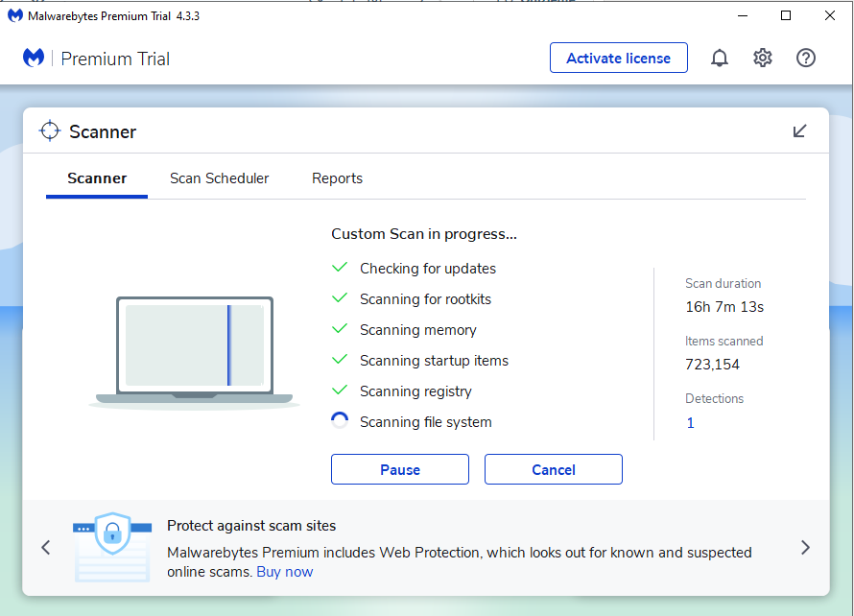Screen dimensions: 854x616
Task: Click the checkmark beside Scanning memory
Action: click(x=340, y=329)
